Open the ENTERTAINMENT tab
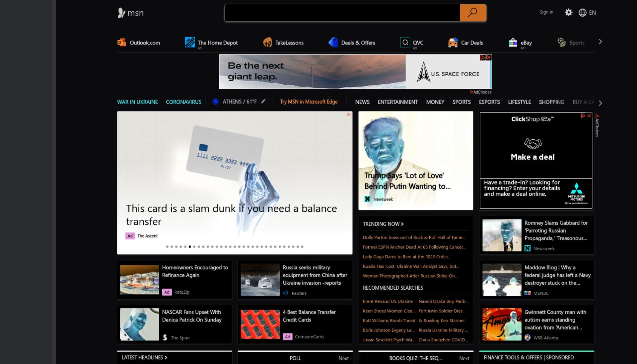The height and width of the screenshot is (364, 637). [x=398, y=102]
